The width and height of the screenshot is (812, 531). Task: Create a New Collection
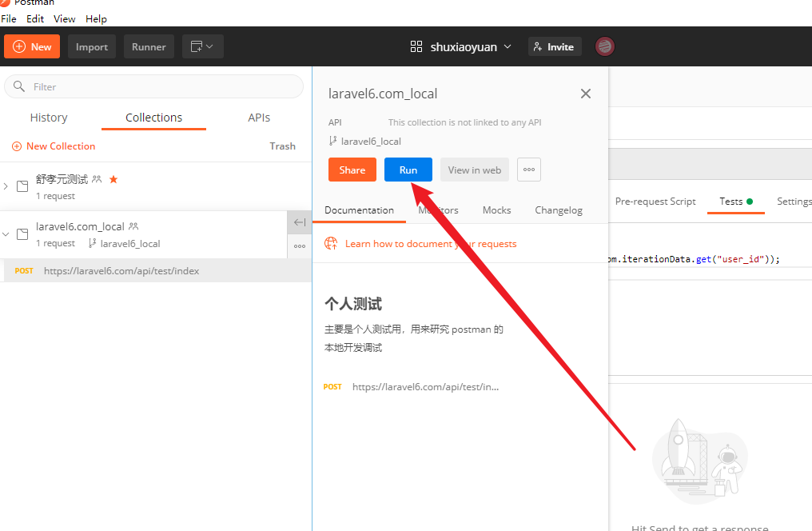pyautogui.click(x=54, y=146)
